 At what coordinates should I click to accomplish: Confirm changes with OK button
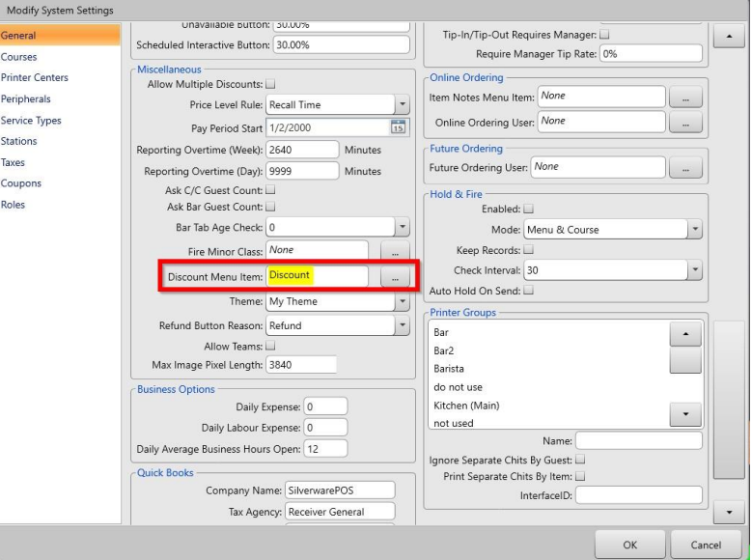(629, 545)
